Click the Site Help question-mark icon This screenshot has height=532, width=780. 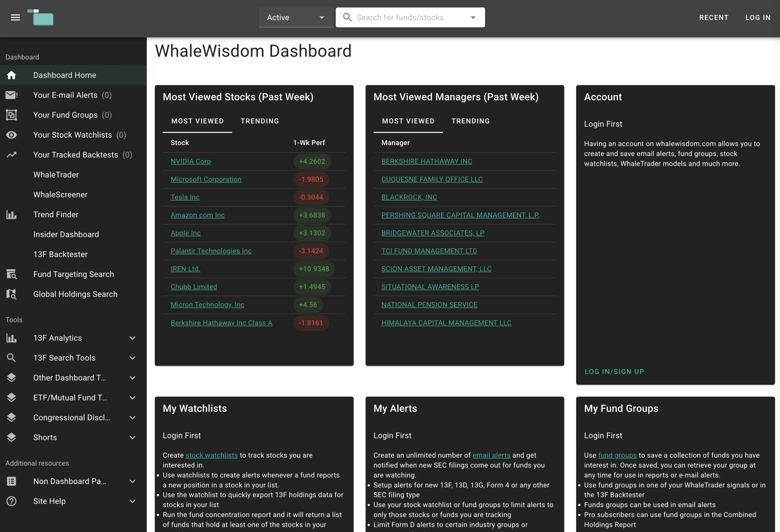(11, 501)
